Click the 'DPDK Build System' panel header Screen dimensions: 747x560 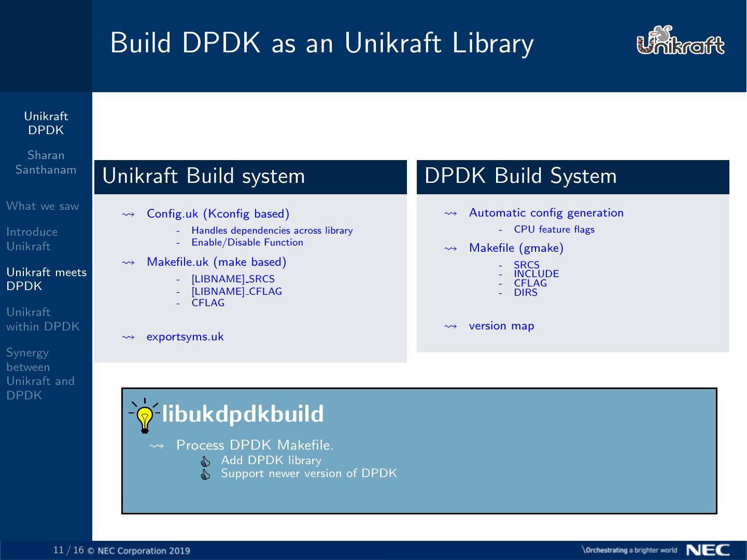click(520, 176)
